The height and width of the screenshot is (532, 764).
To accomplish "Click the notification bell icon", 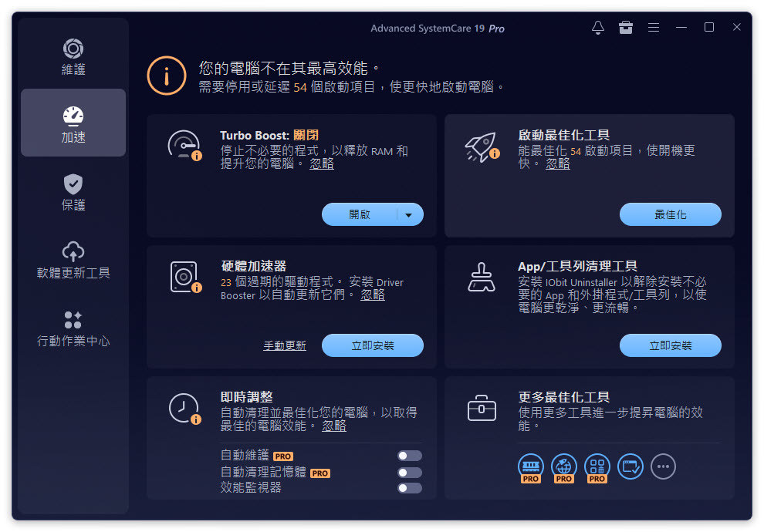I will (598, 27).
